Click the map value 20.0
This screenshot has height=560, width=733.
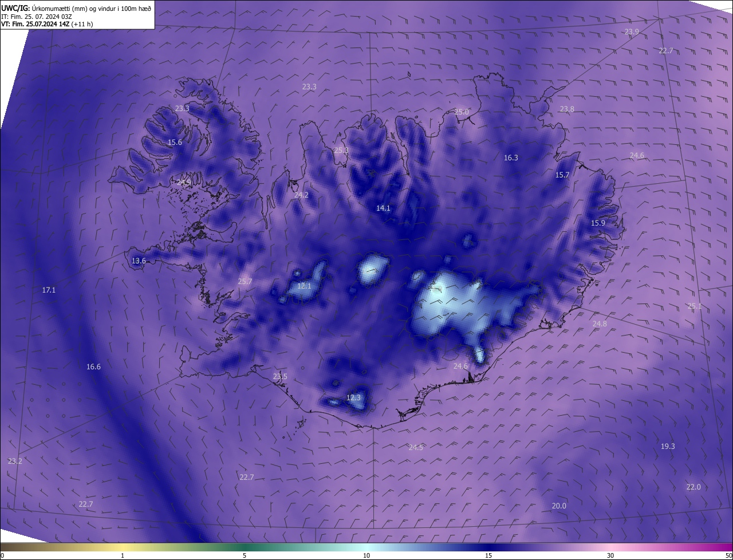(x=559, y=506)
